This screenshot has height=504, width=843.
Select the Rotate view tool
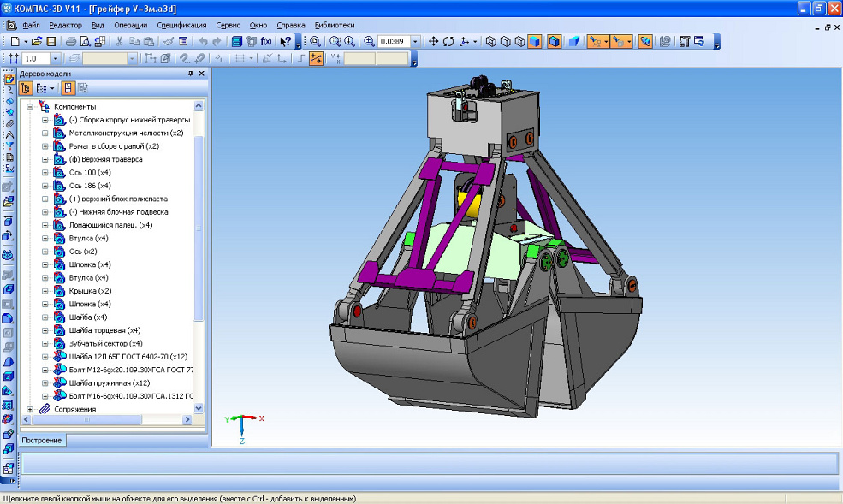(x=448, y=41)
